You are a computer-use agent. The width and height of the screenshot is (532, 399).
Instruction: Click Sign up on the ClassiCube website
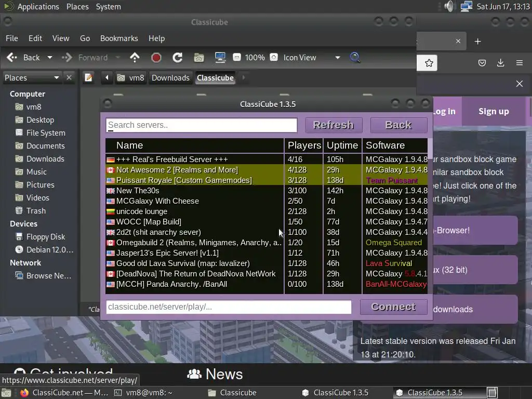pos(494,111)
